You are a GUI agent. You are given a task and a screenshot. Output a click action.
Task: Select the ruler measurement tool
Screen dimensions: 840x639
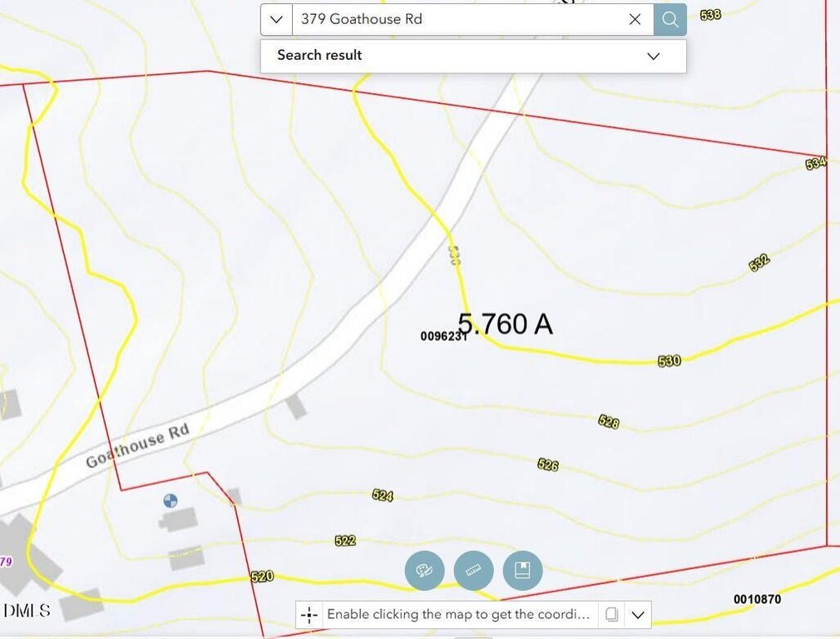pos(473,571)
